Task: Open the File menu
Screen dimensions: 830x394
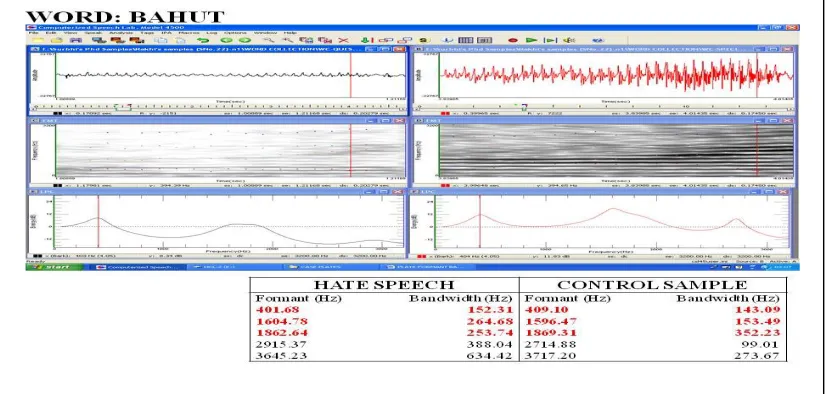Action: (x=33, y=33)
